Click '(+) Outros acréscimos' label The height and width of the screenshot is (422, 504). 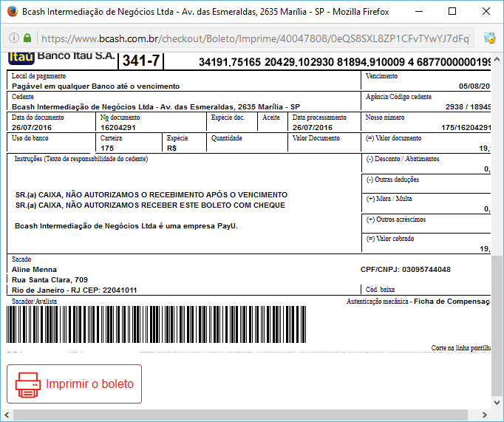click(x=396, y=219)
